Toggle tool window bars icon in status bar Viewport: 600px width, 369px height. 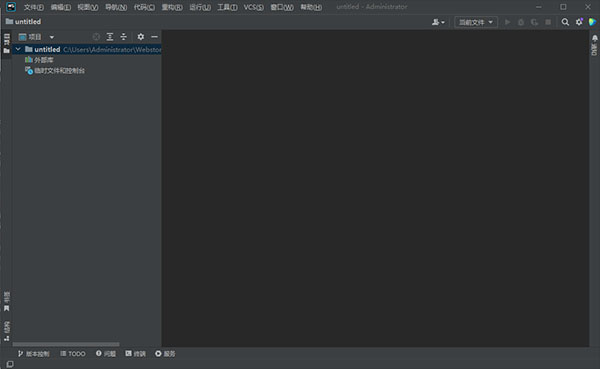(10, 364)
